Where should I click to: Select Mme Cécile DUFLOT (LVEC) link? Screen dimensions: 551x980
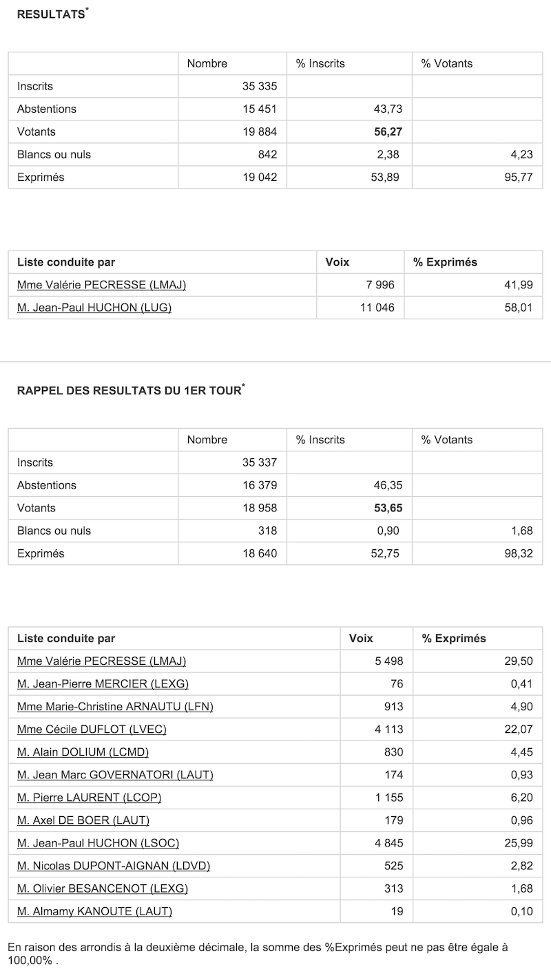coord(92,729)
